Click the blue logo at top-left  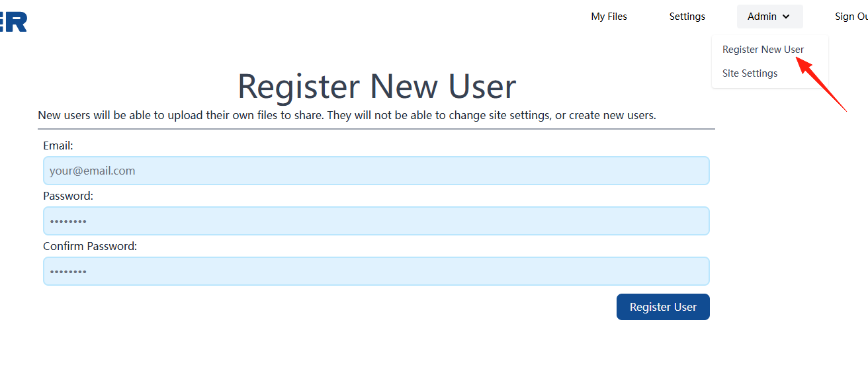pyautogui.click(x=13, y=22)
